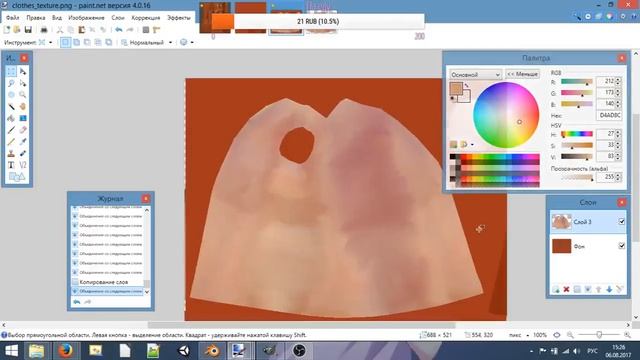Toggle visibility checkbox of Слой 3

621,222
